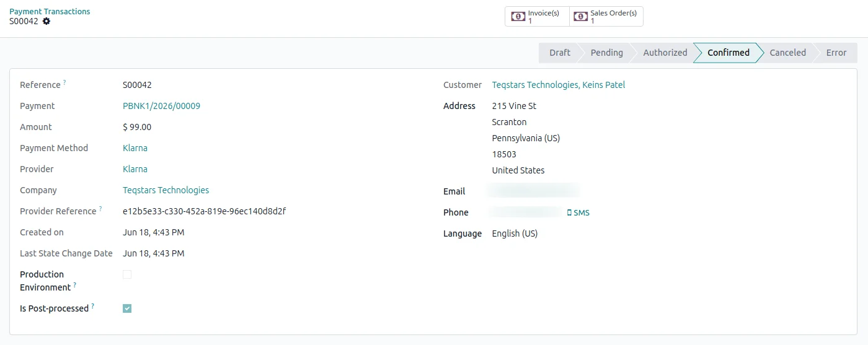Click the Last State Change Date value
The image size is (868, 345).
pyautogui.click(x=153, y=253)
